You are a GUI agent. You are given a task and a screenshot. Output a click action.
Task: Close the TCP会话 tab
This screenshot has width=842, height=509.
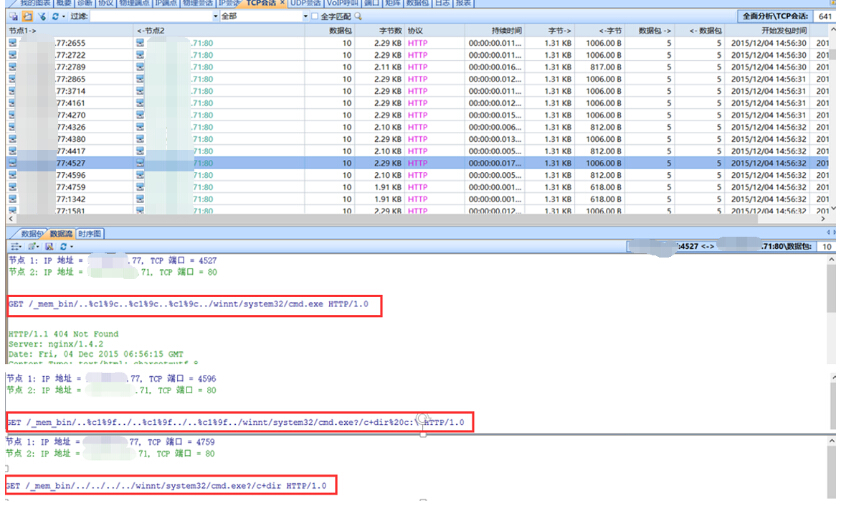point(281,4)
